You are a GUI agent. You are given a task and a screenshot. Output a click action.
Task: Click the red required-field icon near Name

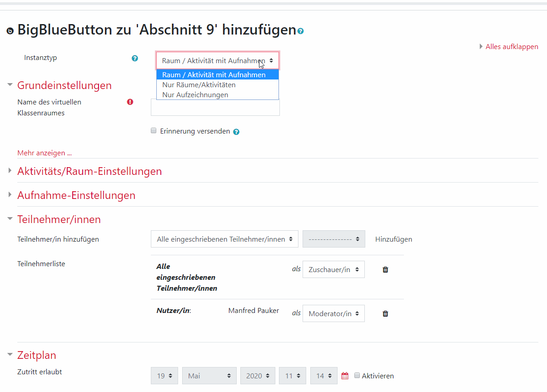pyautogui.click(x=130, y=102)
